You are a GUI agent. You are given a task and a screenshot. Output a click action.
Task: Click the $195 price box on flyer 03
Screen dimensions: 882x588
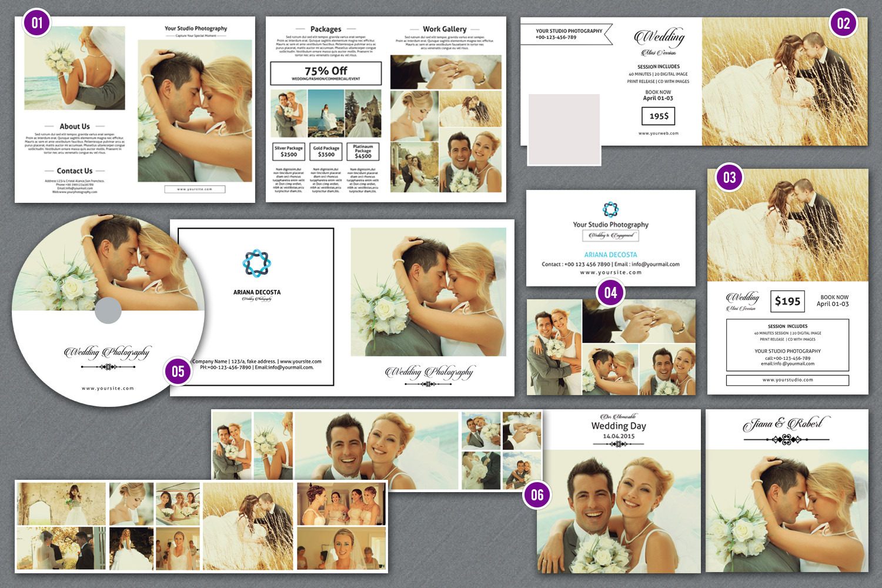click(787, 302)
